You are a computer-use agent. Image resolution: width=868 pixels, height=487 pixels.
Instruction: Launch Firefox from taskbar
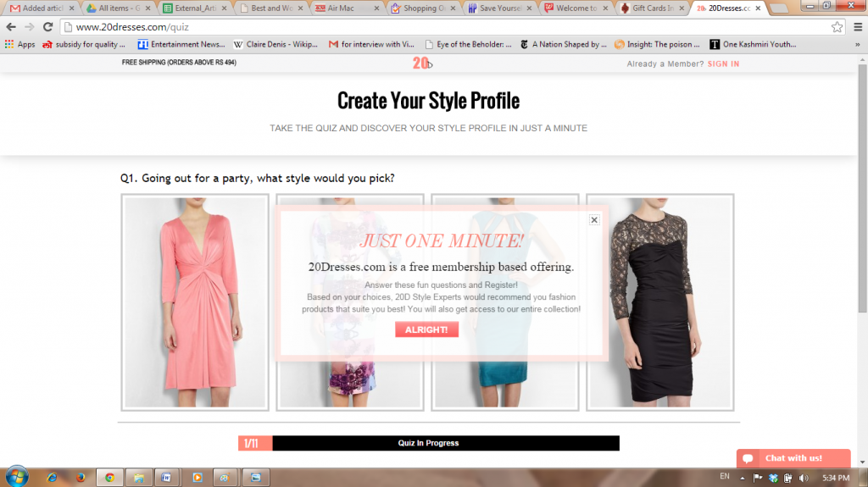pos(81,477)
